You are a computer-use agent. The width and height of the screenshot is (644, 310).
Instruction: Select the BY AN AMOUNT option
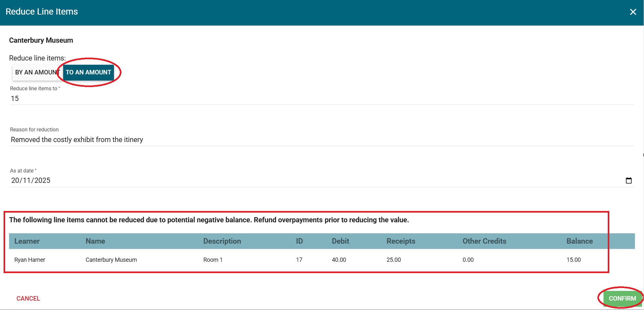coord(37,72)
